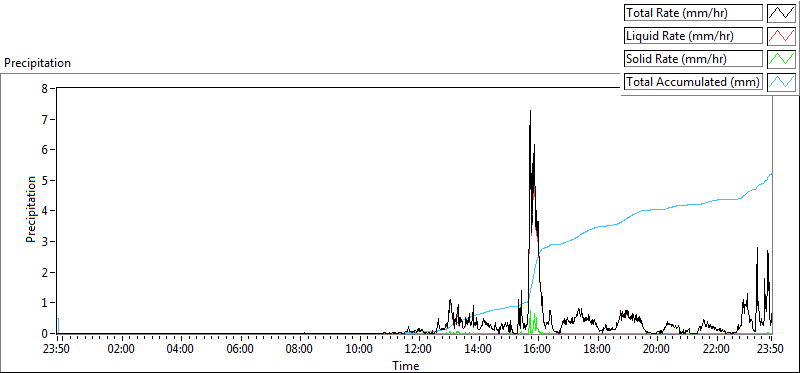Screen dimensions: 800x373
Task: Click the vertical Precipitation y-axis title
Action: (x=31, y=209)
